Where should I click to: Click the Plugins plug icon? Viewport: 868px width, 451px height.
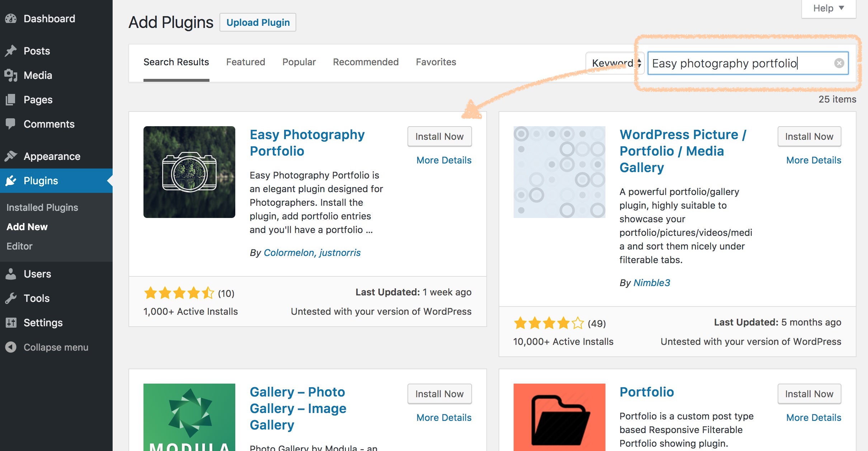pos(11,181)
